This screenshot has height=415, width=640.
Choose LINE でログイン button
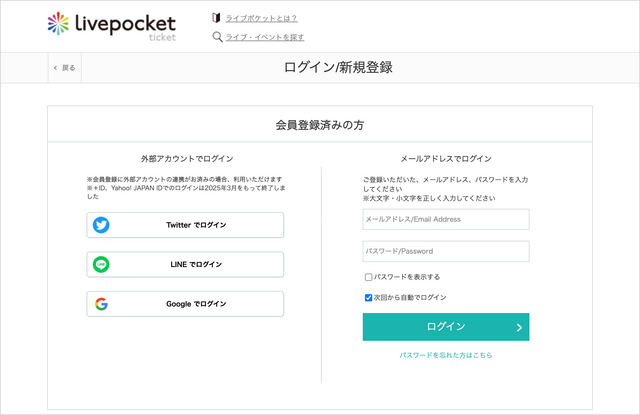click(185, 264)
